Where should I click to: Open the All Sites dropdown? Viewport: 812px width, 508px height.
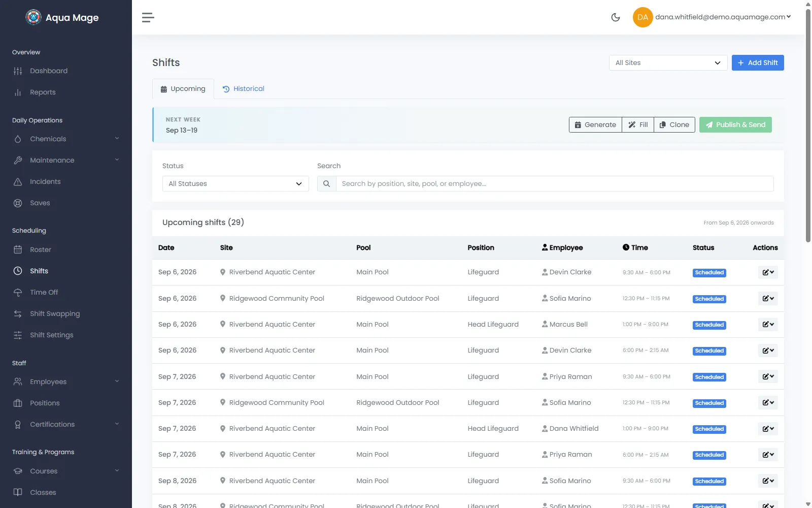click(668, 63)
